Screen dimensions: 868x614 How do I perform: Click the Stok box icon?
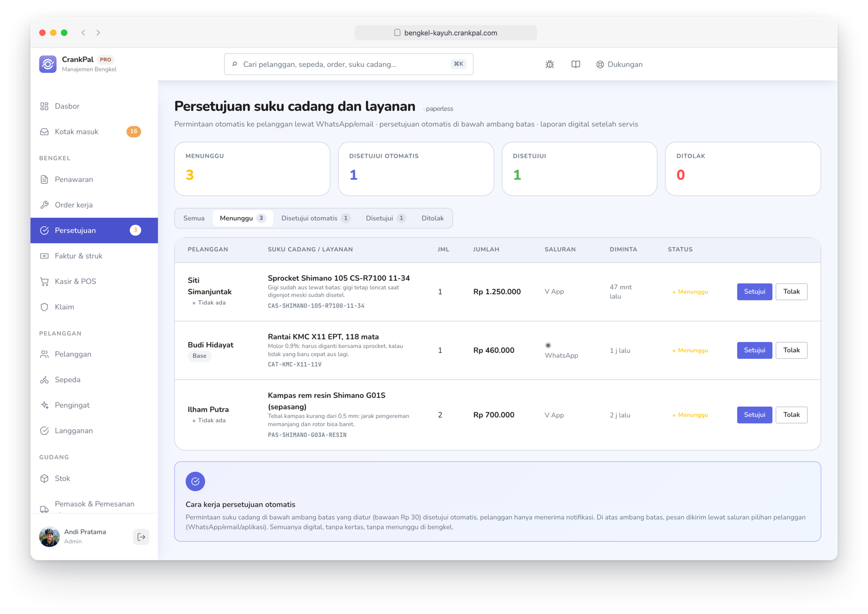point(44,479)
